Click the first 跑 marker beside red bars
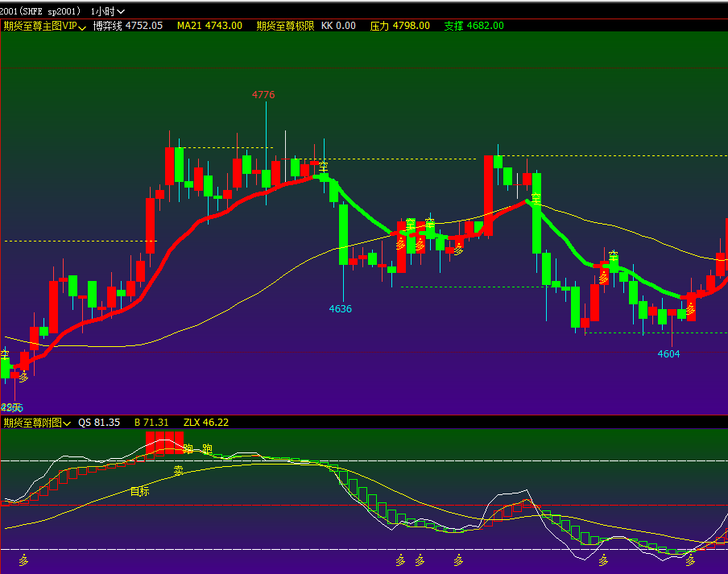728x574 pixels. tap(188, 448)
